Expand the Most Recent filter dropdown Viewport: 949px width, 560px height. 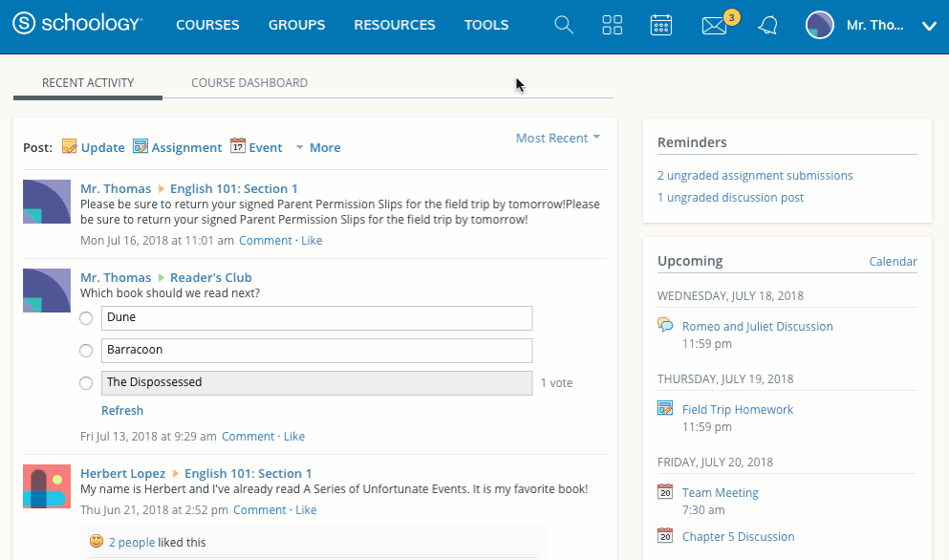pos(558,138)
